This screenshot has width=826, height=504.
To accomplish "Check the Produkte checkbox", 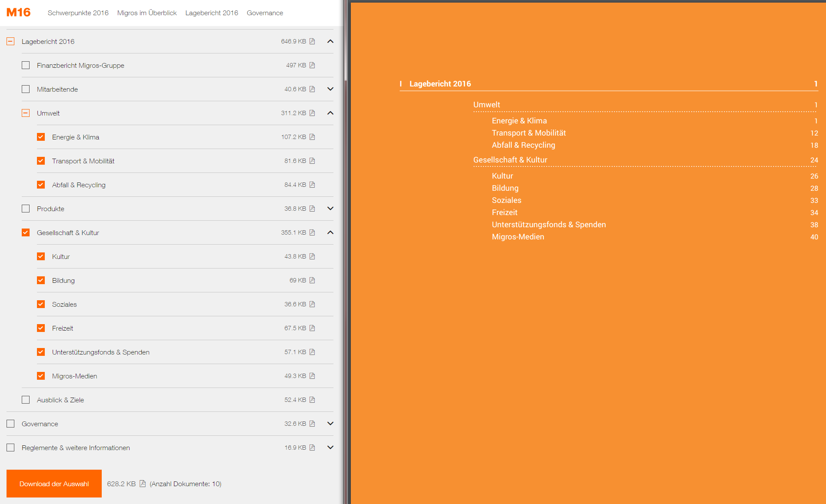I will [26, 209].
